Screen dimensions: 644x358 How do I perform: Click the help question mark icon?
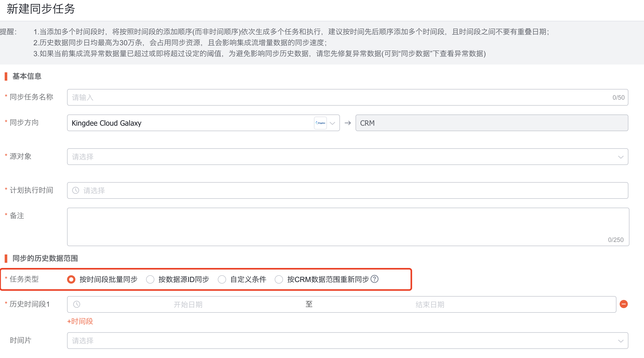[374, 279]
